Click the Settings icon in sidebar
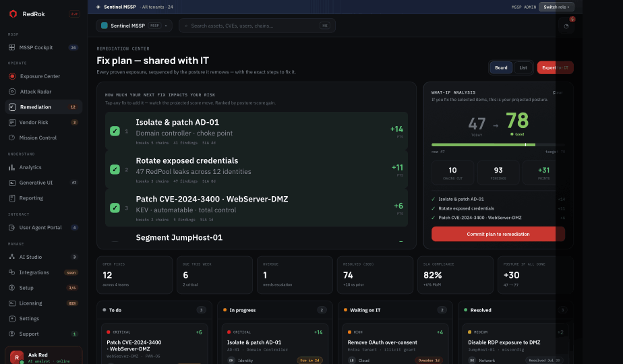The width and height of the screenshot is (623, 364). (x=12, y=319)
